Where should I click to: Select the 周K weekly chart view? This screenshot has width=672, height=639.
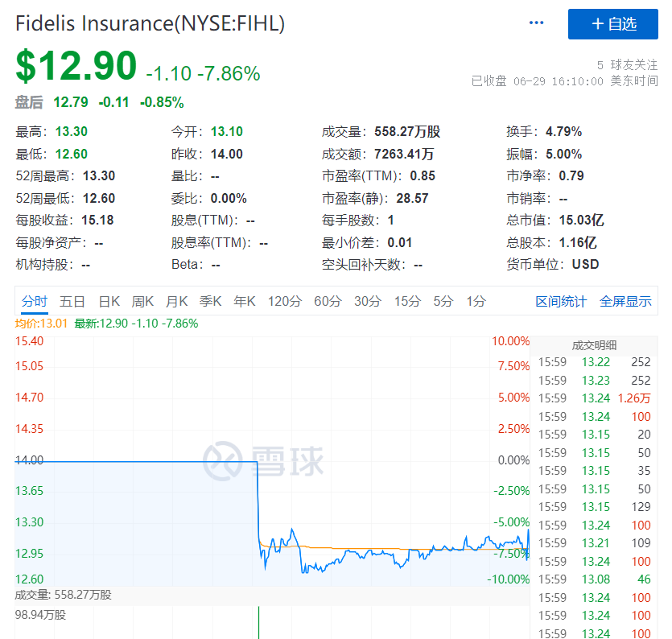[142, 300]
